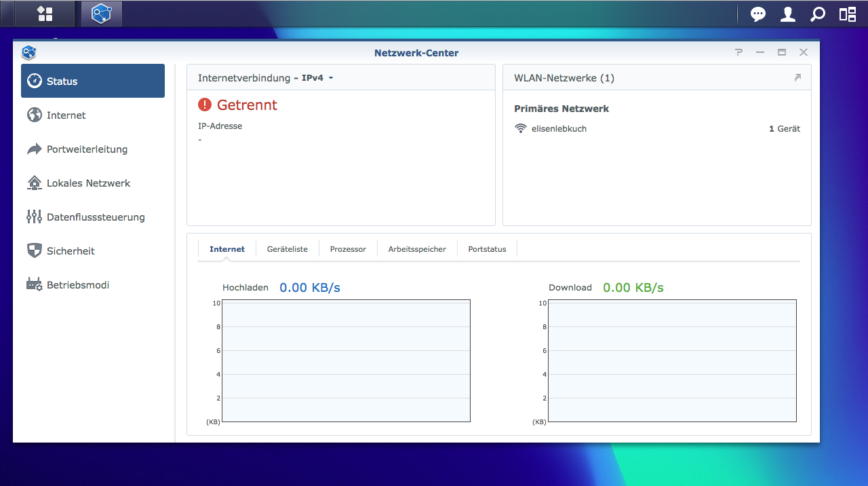Click the Betriebsmodi router icon
Viewport: 868px width, 486px height.
[x=35, y=284]
